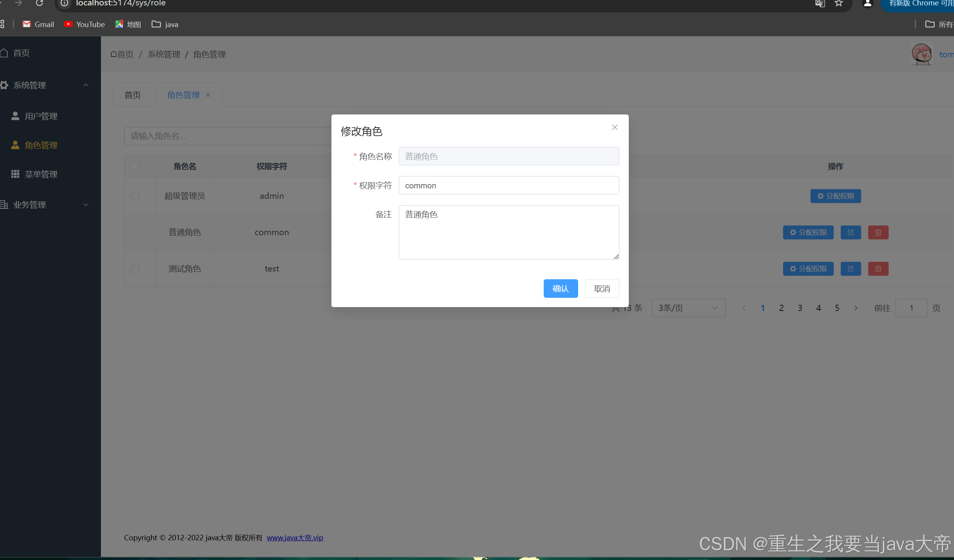Click the user avatar image
This screenshot has width=954, height=560.
[922, 54]
